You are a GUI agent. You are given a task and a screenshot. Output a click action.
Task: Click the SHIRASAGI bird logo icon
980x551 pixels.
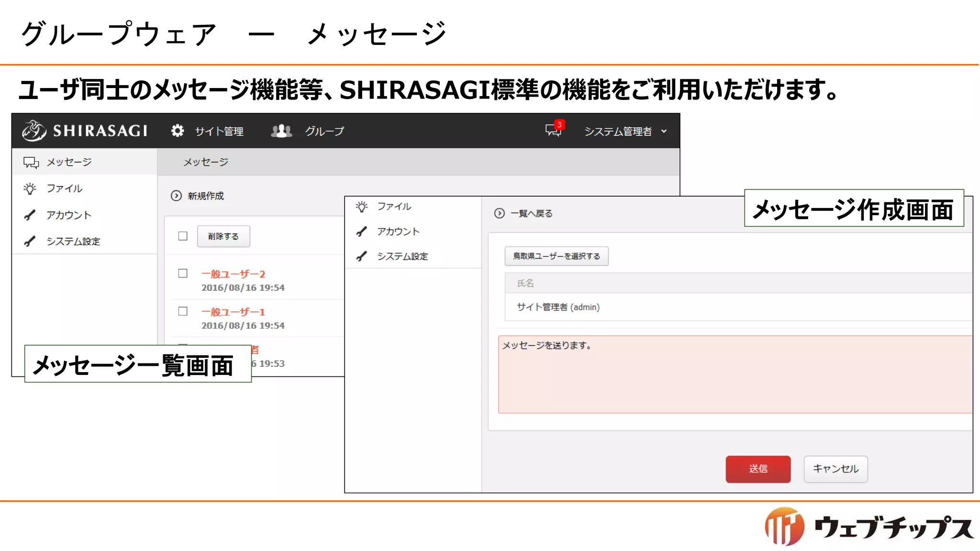tap(34, 131)
